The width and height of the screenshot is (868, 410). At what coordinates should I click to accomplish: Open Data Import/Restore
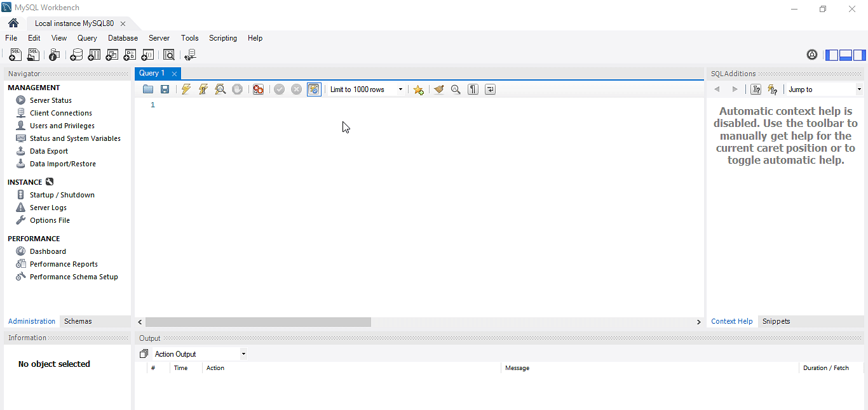[x=63, y=164]
